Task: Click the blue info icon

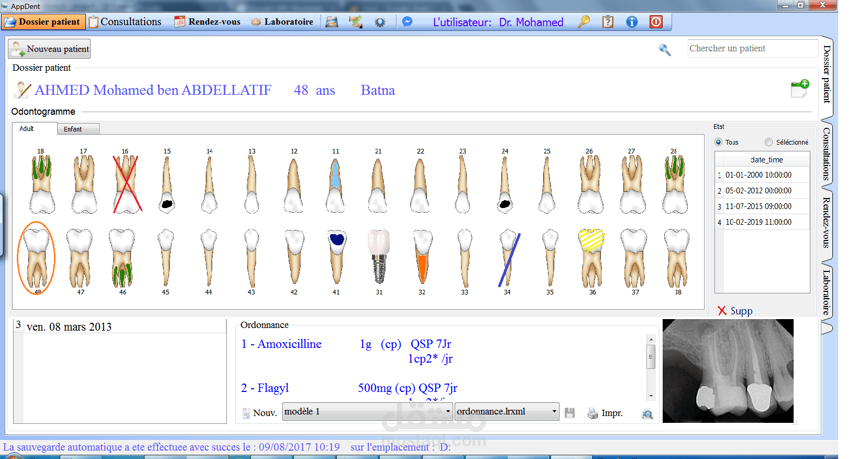Action: (x=632, y=22)
